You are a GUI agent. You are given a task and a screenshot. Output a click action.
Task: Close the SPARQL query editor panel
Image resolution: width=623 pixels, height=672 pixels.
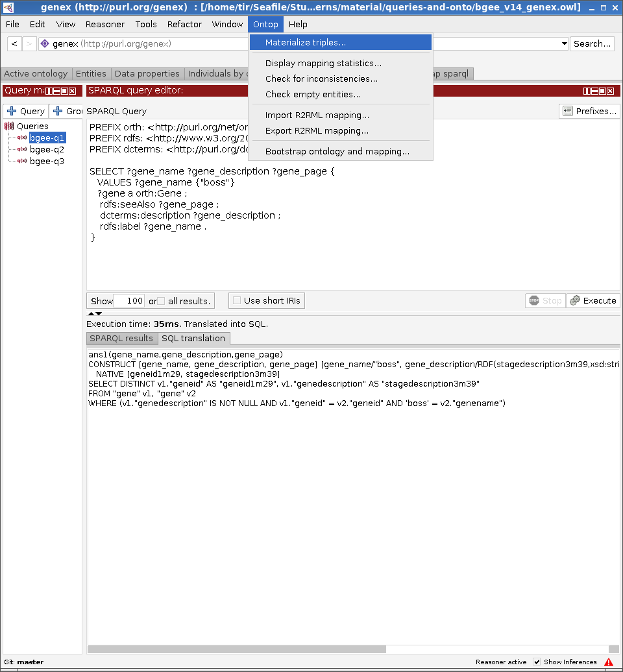pos(611,91)
